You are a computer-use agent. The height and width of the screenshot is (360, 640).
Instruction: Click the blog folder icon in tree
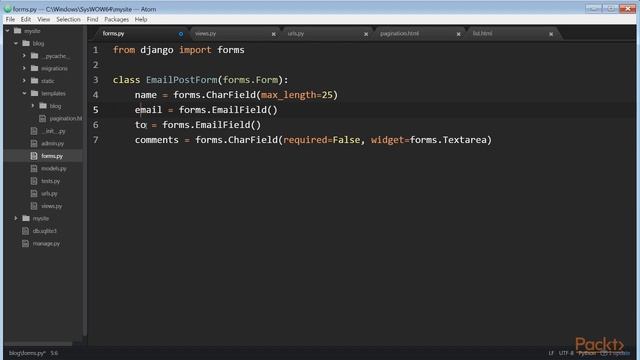tap(26, 43)
